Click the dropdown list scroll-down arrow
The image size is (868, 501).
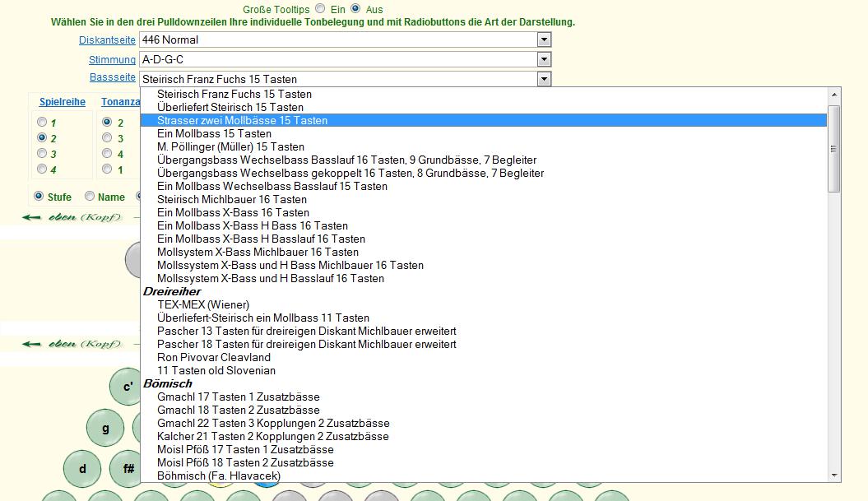point(834,475)
